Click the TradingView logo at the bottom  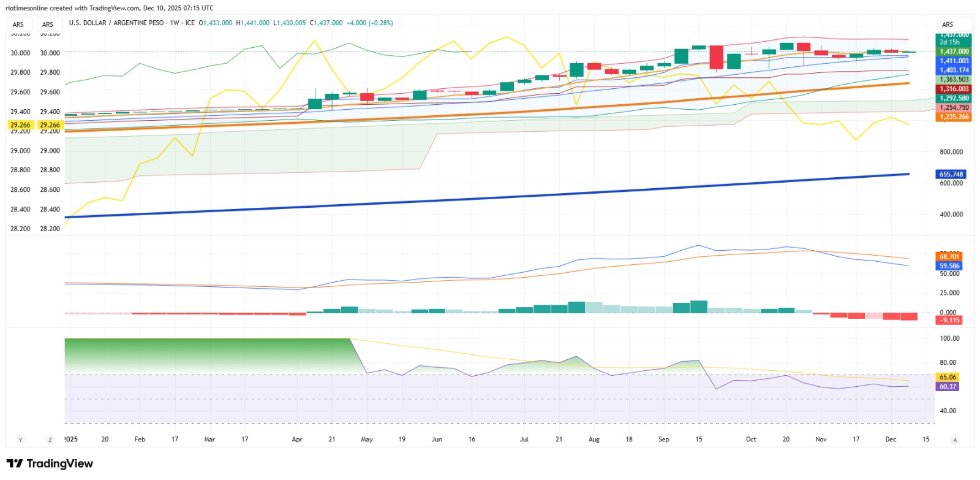click(x=50, y=463)
